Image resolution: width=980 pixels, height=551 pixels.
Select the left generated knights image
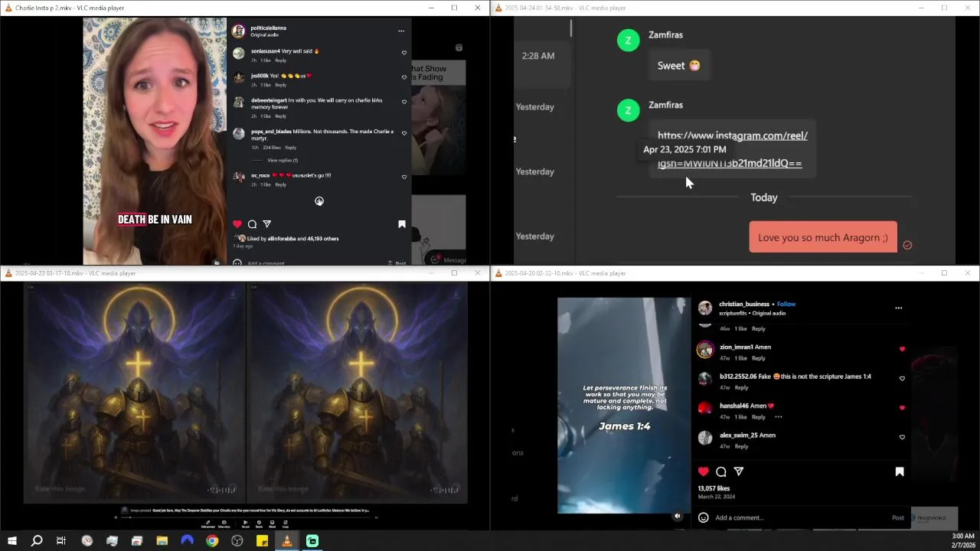[x=135, y=393]
